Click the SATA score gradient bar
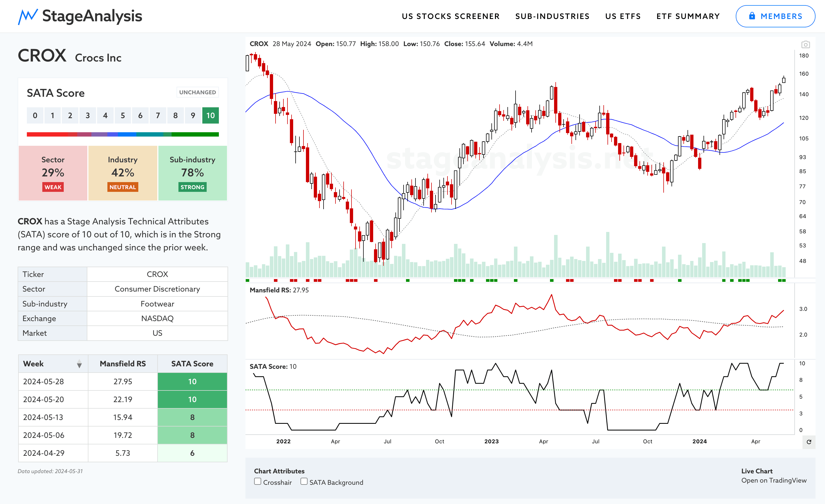Image resolution: width=825 pixels, height=504 pixels. 123,134
